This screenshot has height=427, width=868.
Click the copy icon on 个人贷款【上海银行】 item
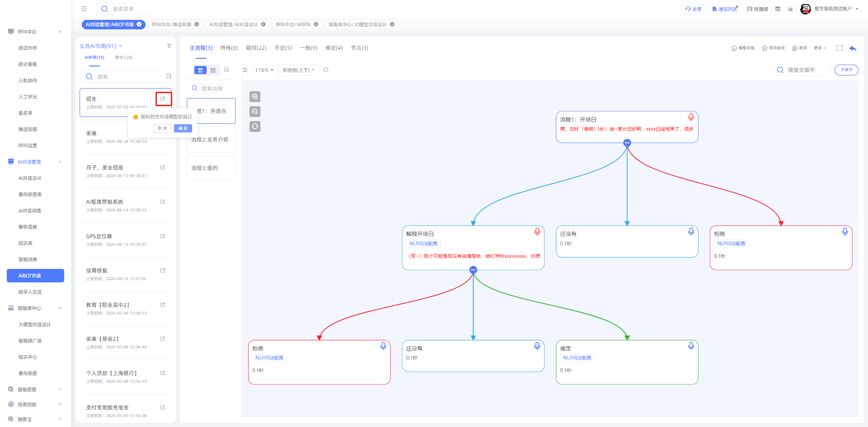[163, 373]
